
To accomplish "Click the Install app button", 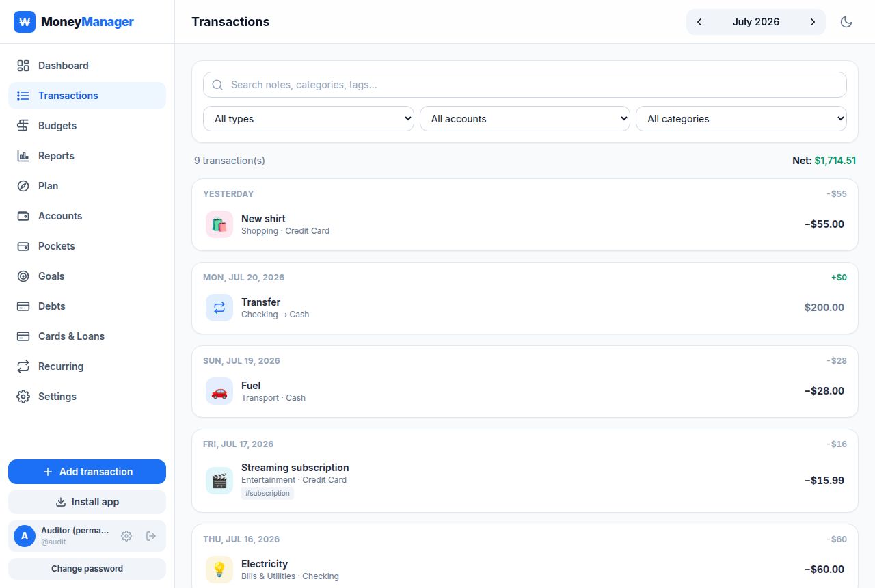I will (87, 502).
